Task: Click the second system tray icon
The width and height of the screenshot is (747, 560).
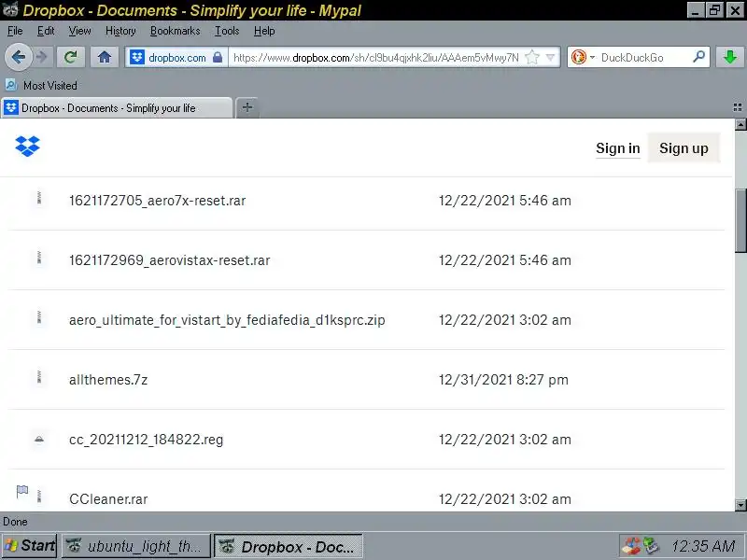Action: point(651,545)
